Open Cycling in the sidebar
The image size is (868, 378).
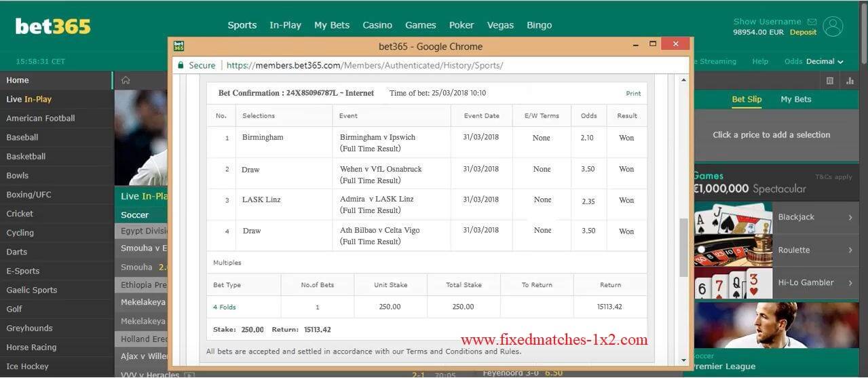pos(56,232)
